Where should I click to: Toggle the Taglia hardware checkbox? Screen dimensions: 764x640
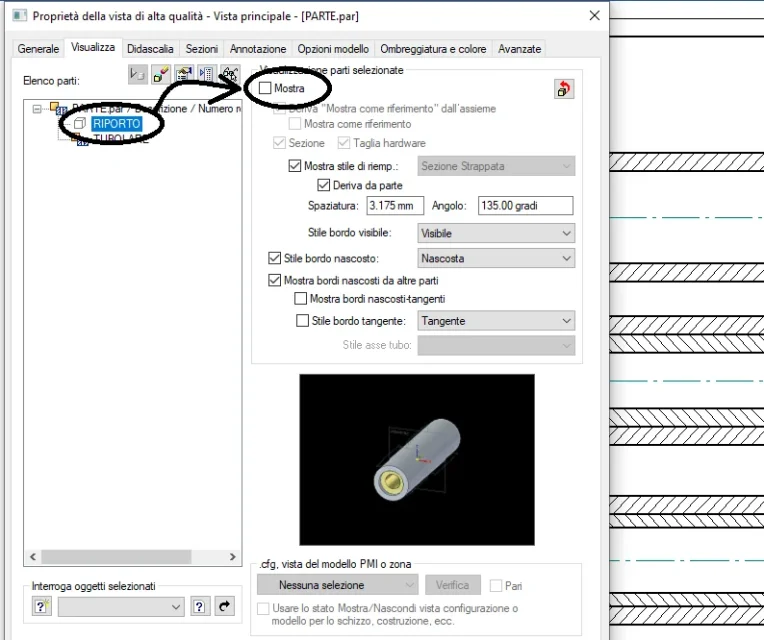click(x=344, y=143)
